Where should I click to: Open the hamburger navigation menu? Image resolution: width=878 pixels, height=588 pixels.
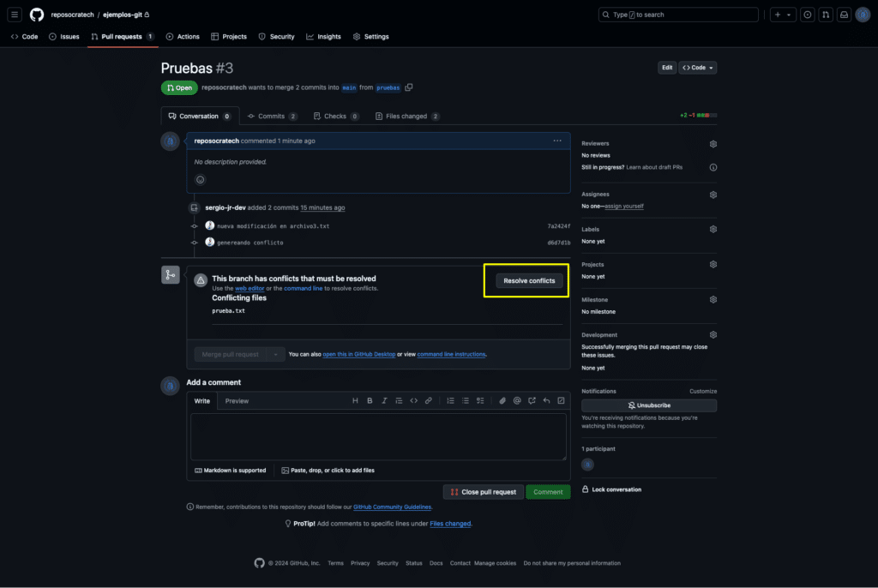[15, 15]
